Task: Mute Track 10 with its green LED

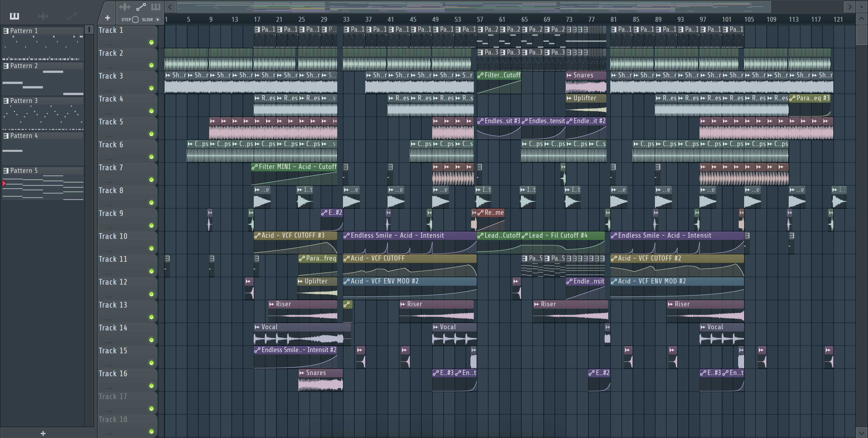Action: [152, 249]
